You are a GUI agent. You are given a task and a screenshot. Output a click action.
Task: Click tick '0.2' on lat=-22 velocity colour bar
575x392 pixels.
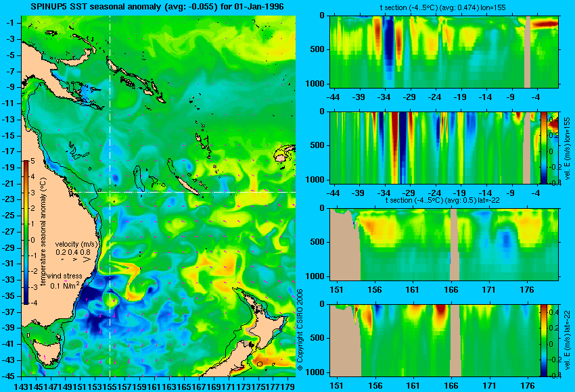[x=553, y=328]
